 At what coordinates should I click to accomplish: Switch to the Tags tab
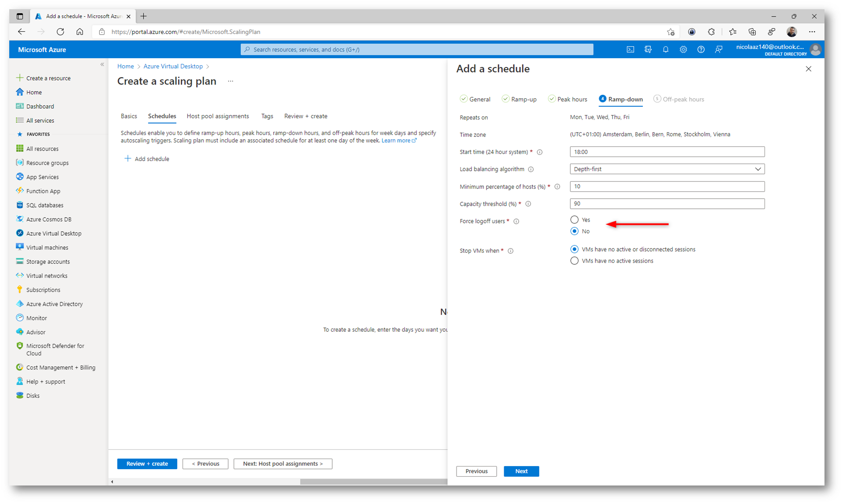pos(267,116)
